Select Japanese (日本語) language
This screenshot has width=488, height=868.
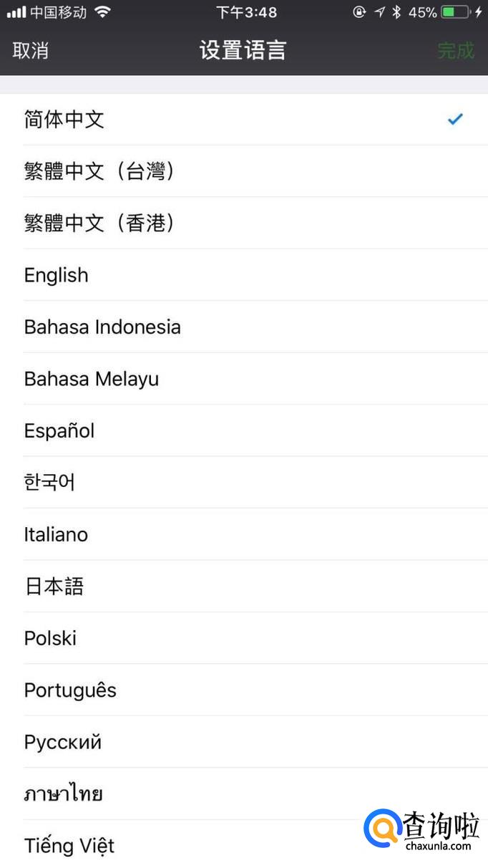point(54,587)
